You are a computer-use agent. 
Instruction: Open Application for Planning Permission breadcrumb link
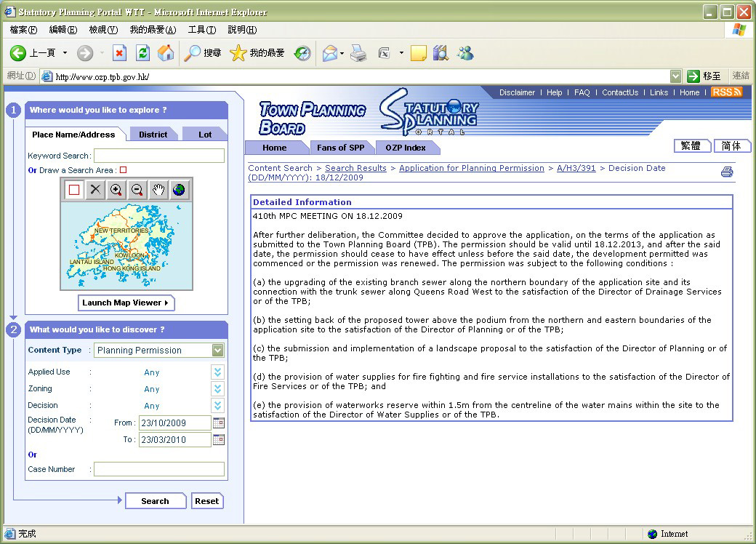click(472, 168)
